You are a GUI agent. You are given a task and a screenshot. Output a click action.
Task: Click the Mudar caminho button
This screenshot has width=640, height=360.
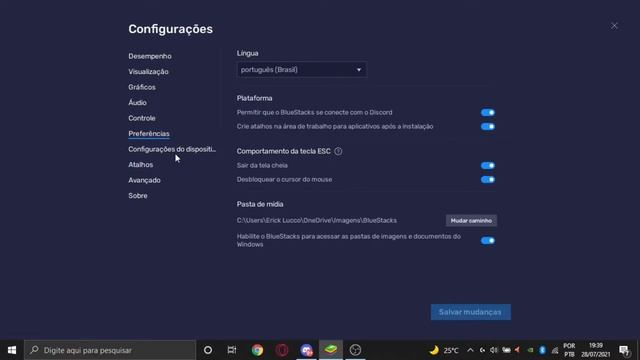[x=471, y=221]
